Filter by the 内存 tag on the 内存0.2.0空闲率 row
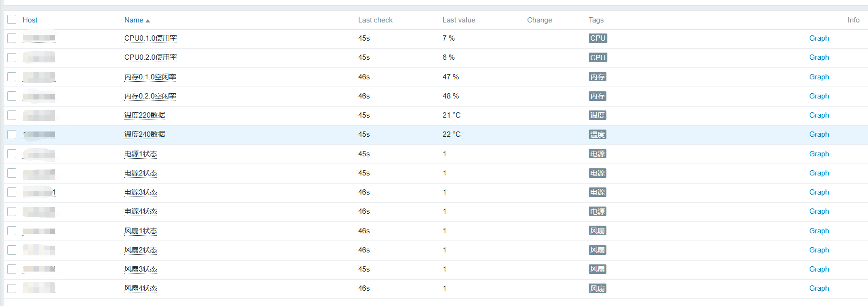This screenshot has width=868, height=306. click(597, 96)
